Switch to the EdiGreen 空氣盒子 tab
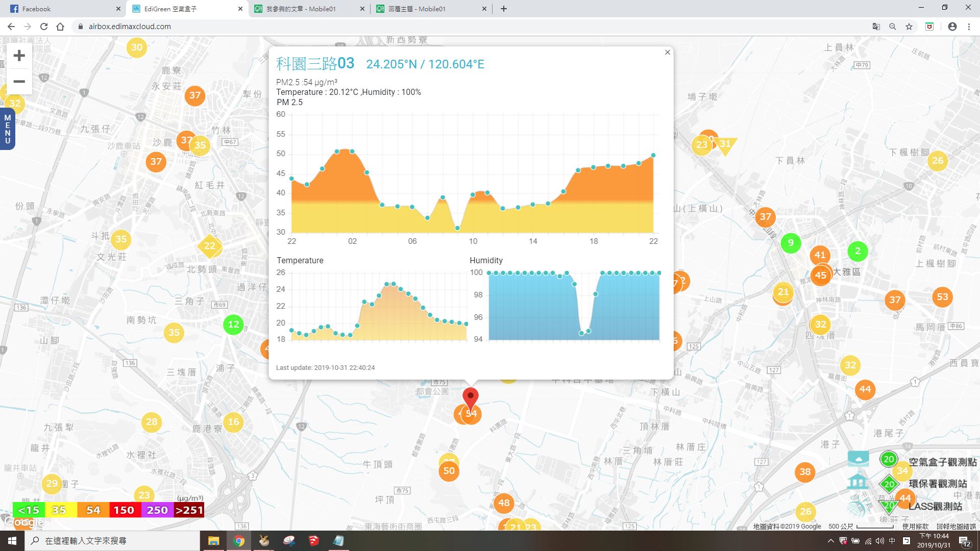Viewport: 980px width, 551px height. point(187,9)
